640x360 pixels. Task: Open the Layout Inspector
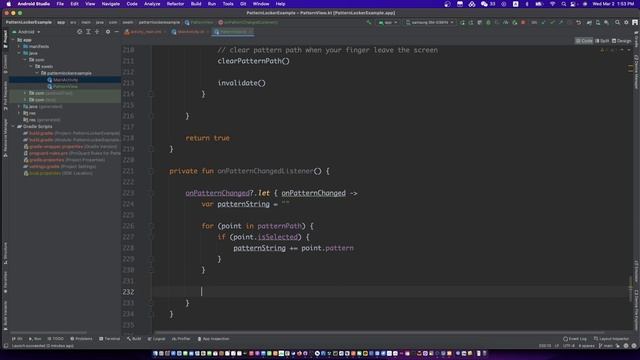(611, 339)
